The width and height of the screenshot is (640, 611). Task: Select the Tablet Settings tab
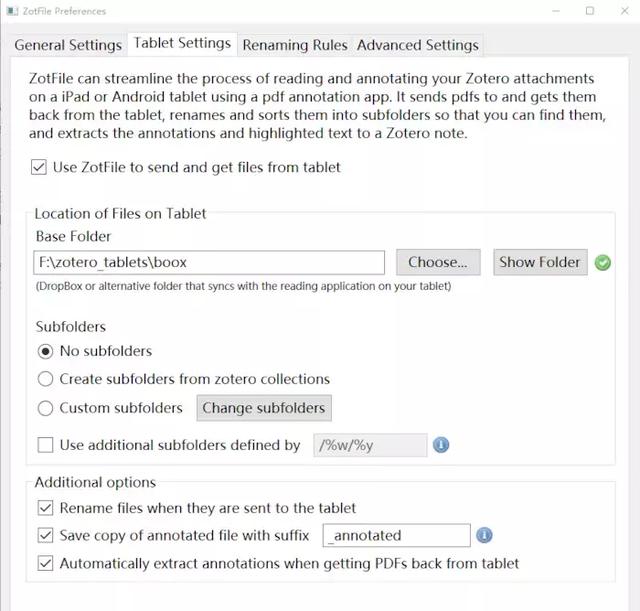[x=182, y=43]
